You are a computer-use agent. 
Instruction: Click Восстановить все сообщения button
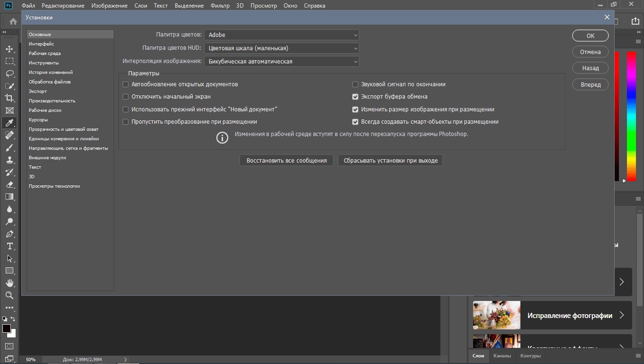[286, 161]
